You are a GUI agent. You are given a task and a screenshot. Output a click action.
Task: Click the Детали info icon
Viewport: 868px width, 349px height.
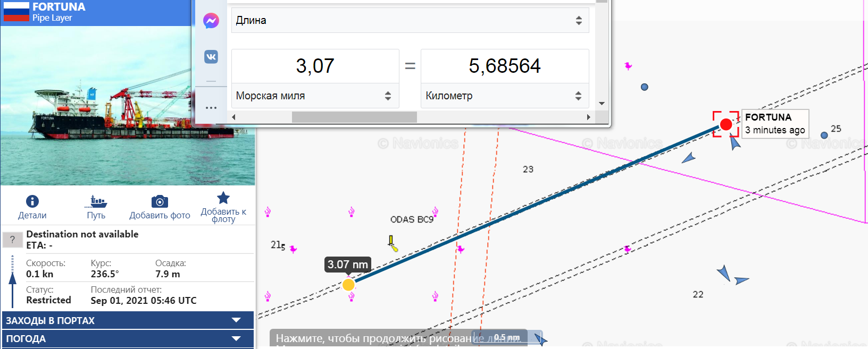[x=32, y=201]
